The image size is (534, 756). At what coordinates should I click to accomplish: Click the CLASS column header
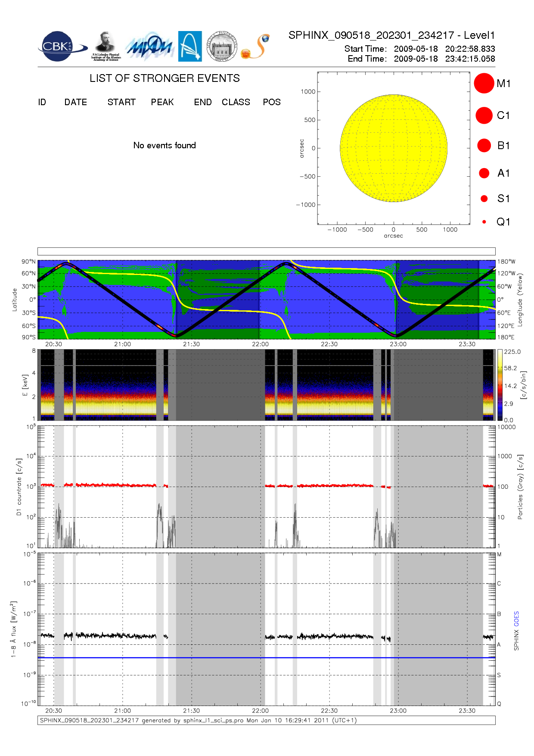(x=236, y=102)
